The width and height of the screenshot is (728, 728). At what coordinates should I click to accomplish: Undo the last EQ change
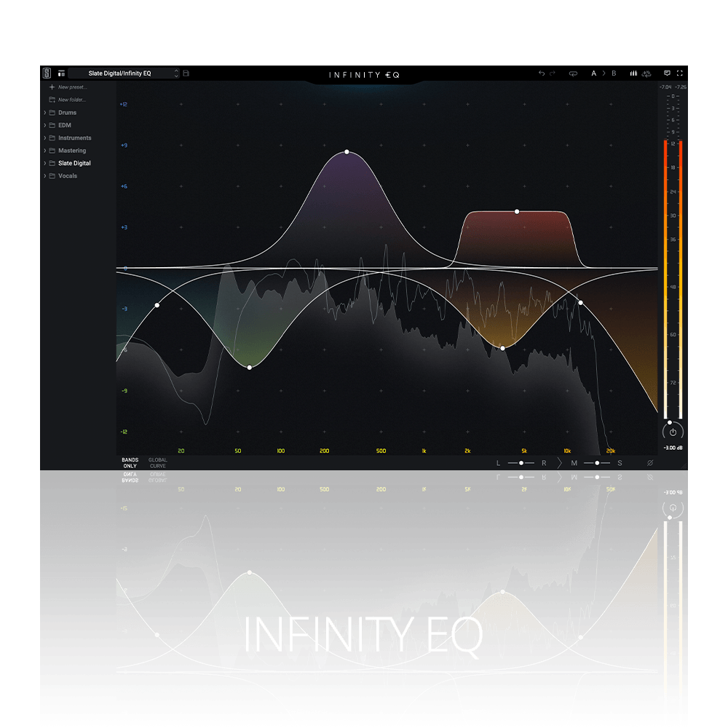pos(541,74)
